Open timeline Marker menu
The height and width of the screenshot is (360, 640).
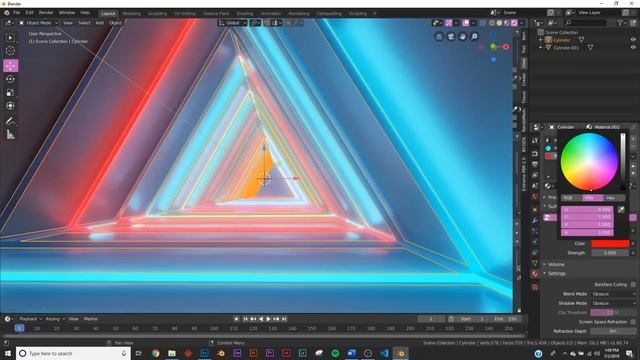pos(91,319)
